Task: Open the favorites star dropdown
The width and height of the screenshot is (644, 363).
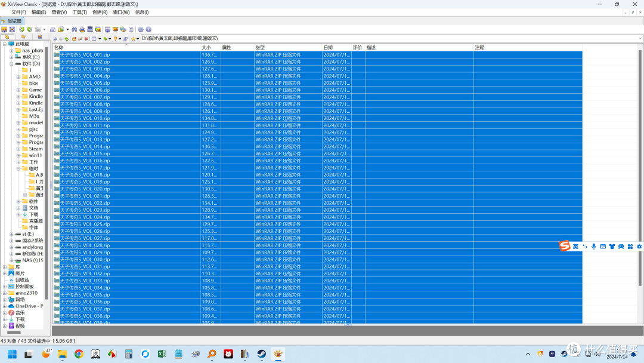Action: coord(138,39)
